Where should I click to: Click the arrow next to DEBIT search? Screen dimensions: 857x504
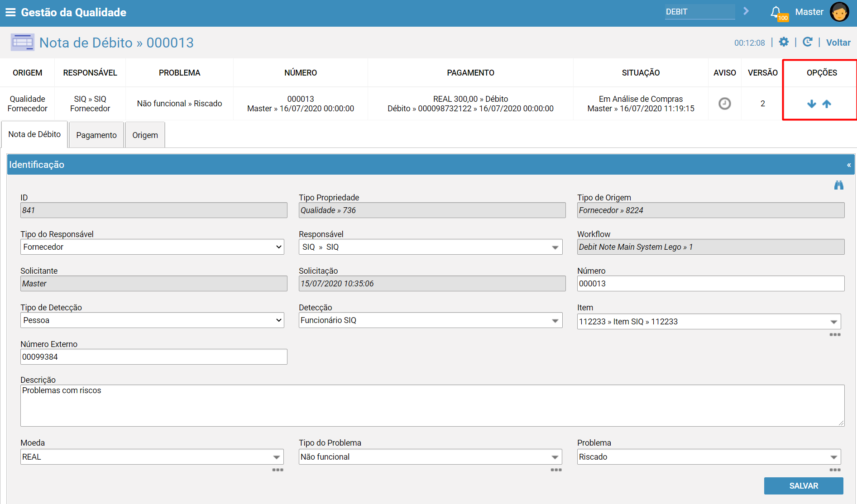[746, 11]
